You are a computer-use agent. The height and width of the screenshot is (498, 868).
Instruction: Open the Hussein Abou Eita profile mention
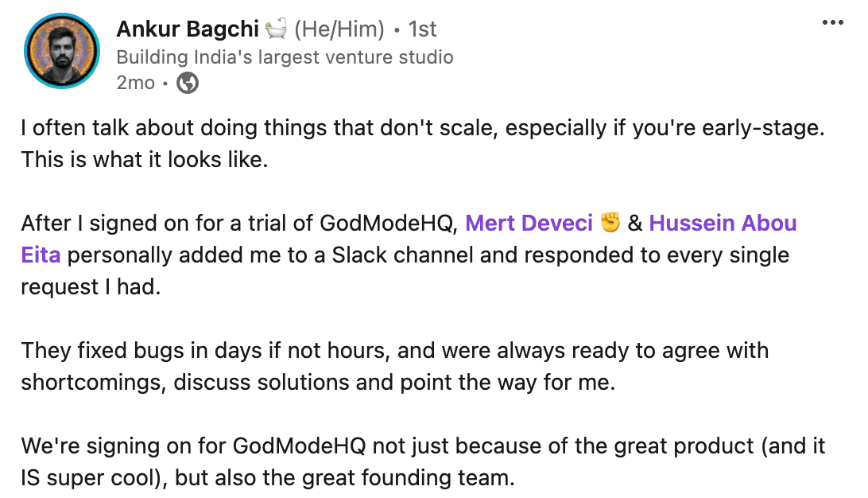[x=723, y=224]
